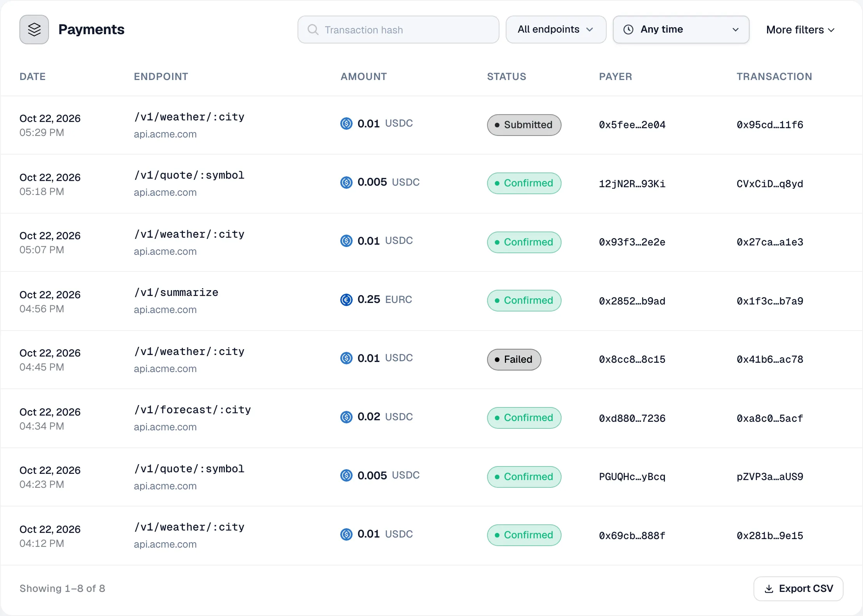Select payer address 0x5fee…2e04
The image size is (863, 616).
[632, 125]
